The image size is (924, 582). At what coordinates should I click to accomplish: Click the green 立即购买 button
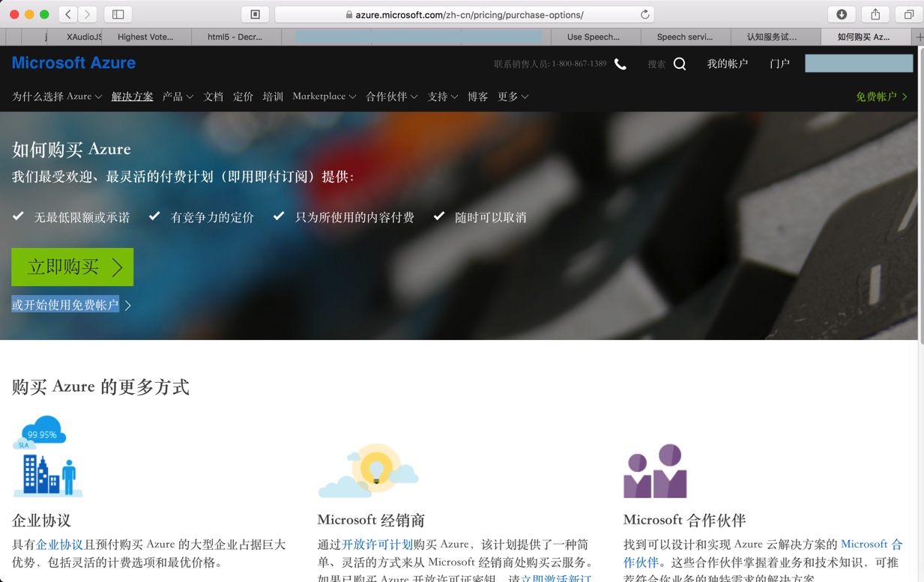point(72,267)
